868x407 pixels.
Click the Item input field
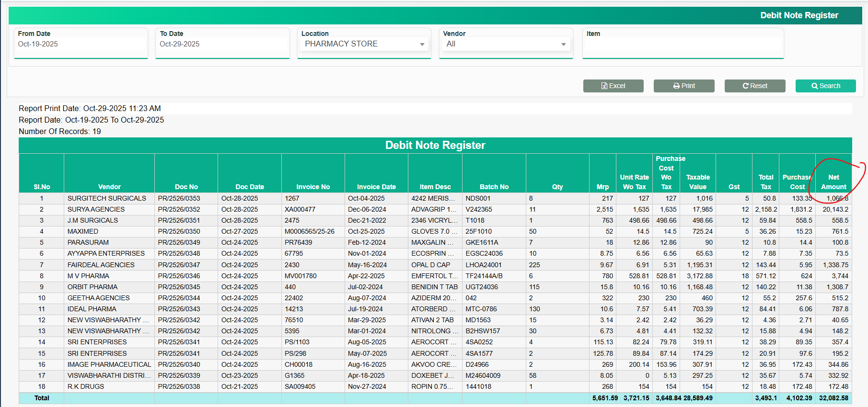point(683,44)
